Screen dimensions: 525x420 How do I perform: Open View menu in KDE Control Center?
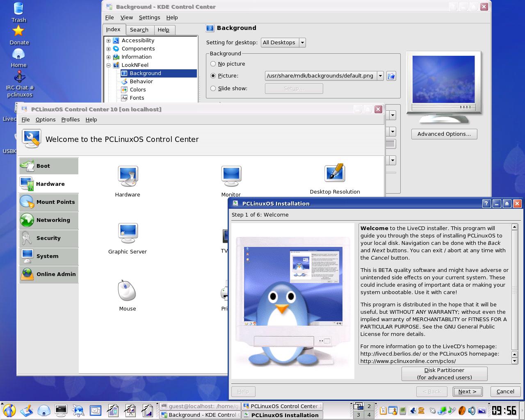tap(126, 18)
